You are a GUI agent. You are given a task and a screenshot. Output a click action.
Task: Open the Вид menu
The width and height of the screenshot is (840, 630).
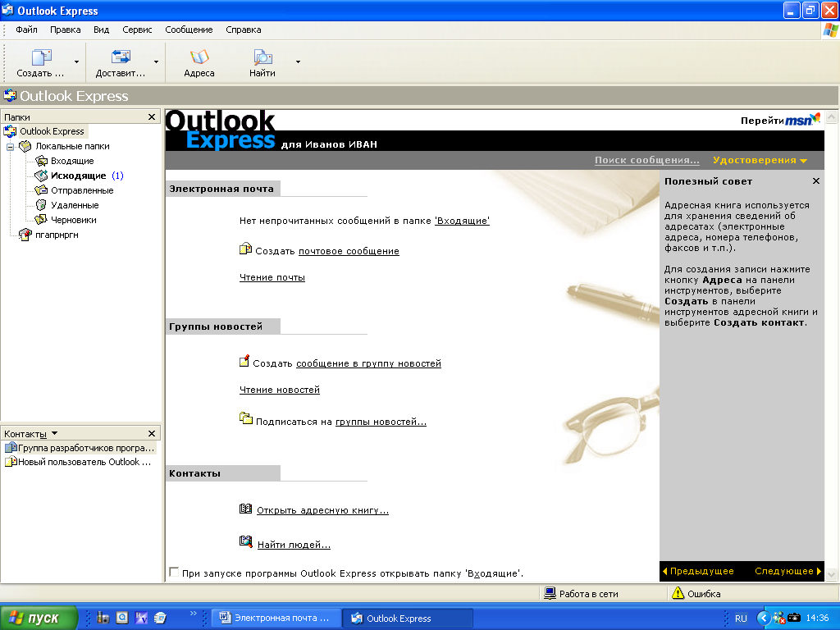pyautogui.click(x=101, y=30)
